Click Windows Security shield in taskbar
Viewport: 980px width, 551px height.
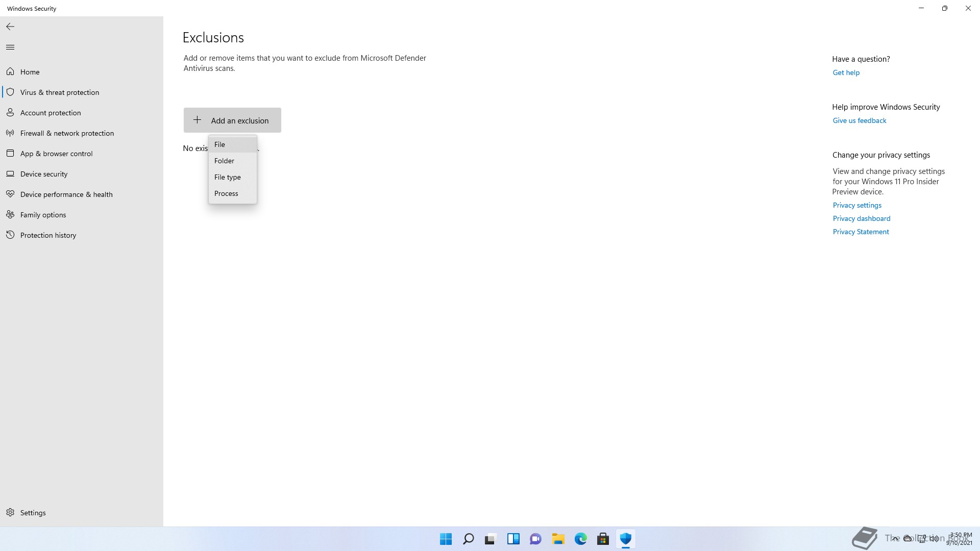point(625,539)
